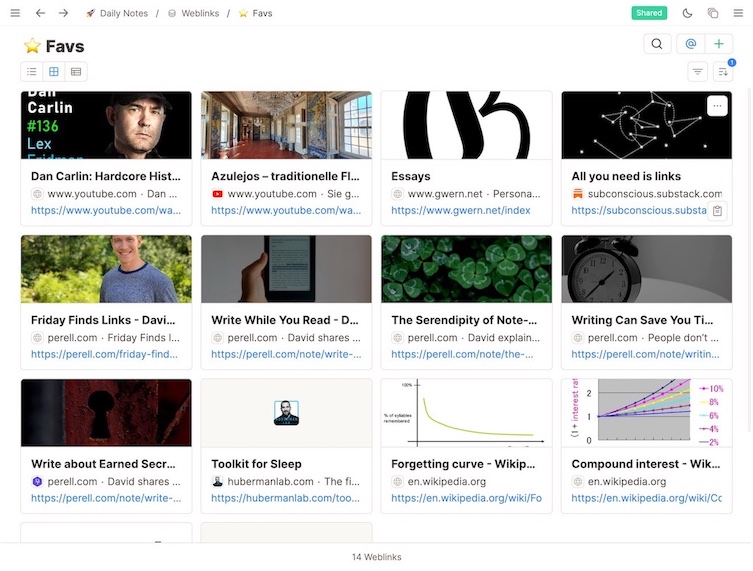
Task: Open the clover leaves thumbnail
Action: (x=466, y=269)
